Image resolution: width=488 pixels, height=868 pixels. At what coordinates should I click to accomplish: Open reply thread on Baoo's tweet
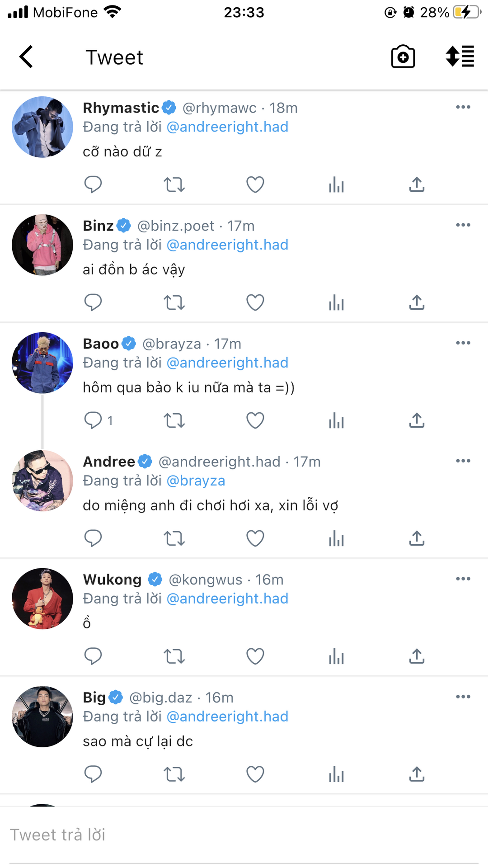[93, 420]
